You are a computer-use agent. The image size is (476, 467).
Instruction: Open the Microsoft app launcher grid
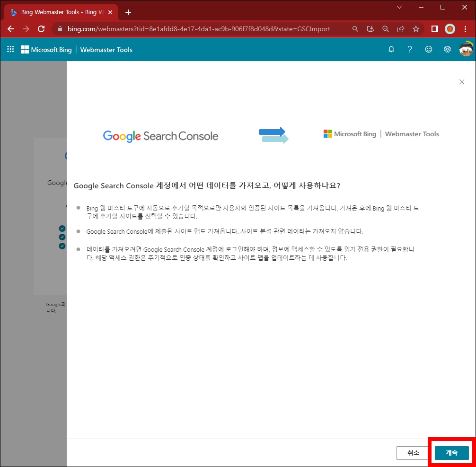pos(10,49)
